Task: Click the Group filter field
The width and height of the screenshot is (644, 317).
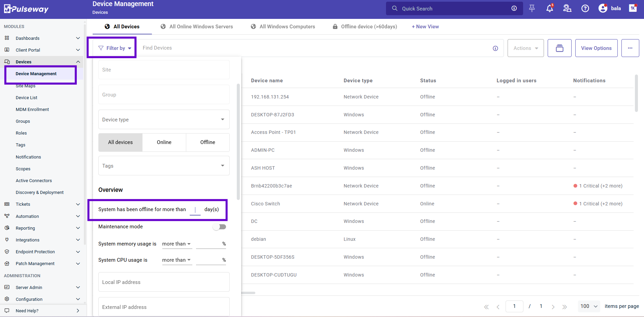Action: coord(164,95)
